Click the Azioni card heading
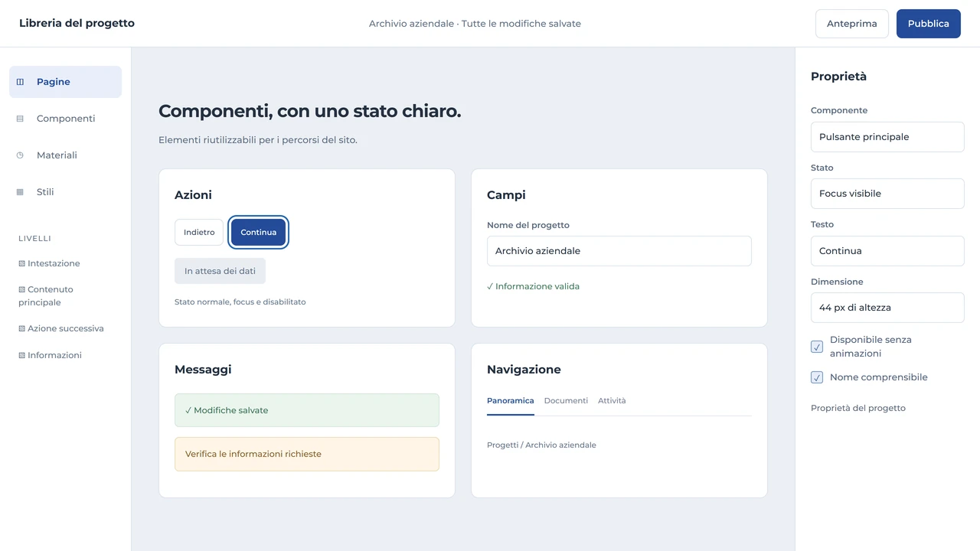The width and height of the screenshot is (980, 551). tap(193, 195)
